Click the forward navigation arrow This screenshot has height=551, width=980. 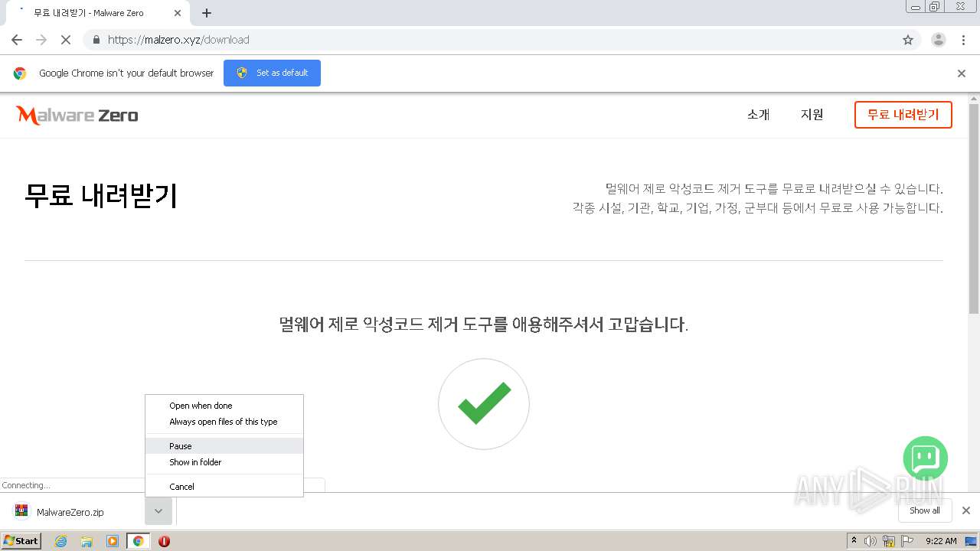coord(41,40)
